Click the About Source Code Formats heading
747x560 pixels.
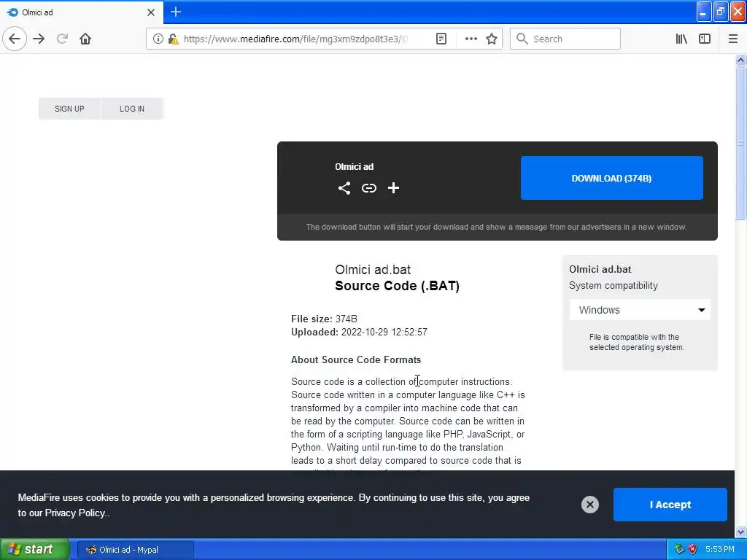[356, 359]
